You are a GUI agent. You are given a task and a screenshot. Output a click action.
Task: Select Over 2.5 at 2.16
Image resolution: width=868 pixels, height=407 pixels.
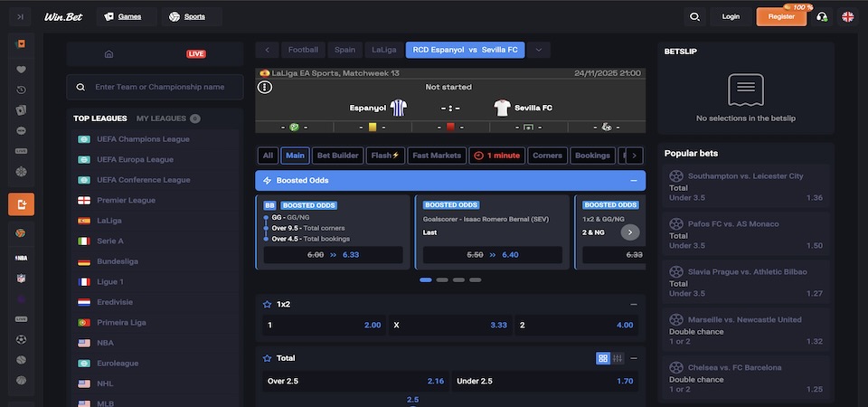click(x=355, y=381)
